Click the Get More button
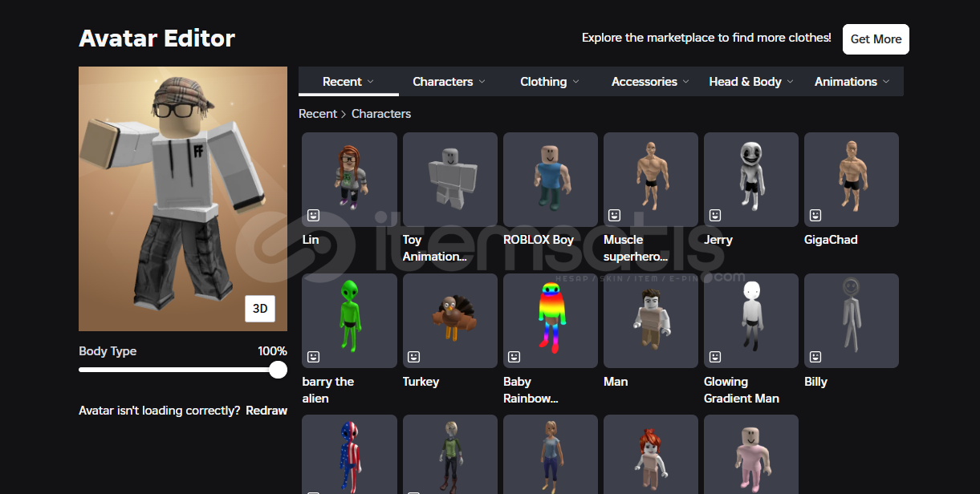Screen dimensions: 980x494 pos(876,39)
